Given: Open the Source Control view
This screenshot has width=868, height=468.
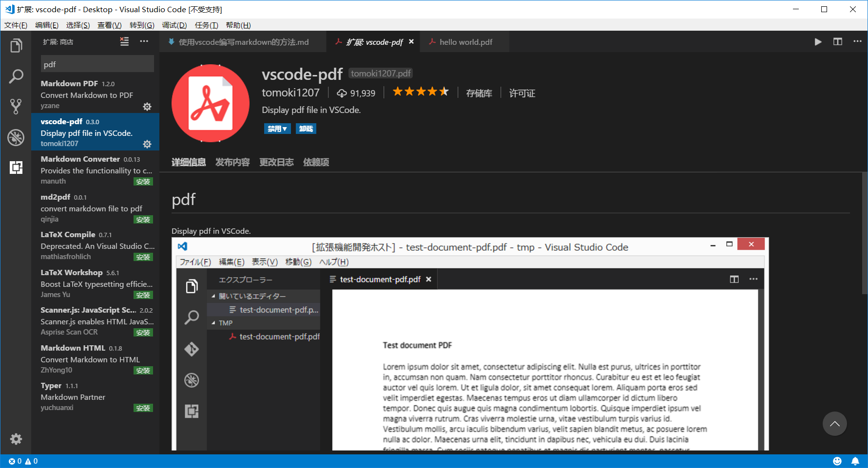Looking at the screenshot, I should pos(16,107).
